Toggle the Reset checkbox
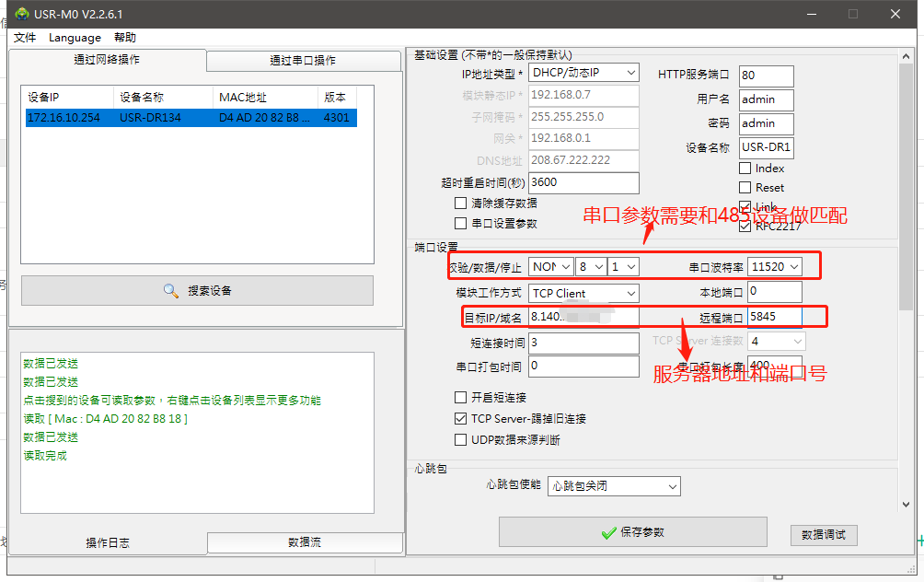This screenshot has height=582, width=924. point(745,188)
